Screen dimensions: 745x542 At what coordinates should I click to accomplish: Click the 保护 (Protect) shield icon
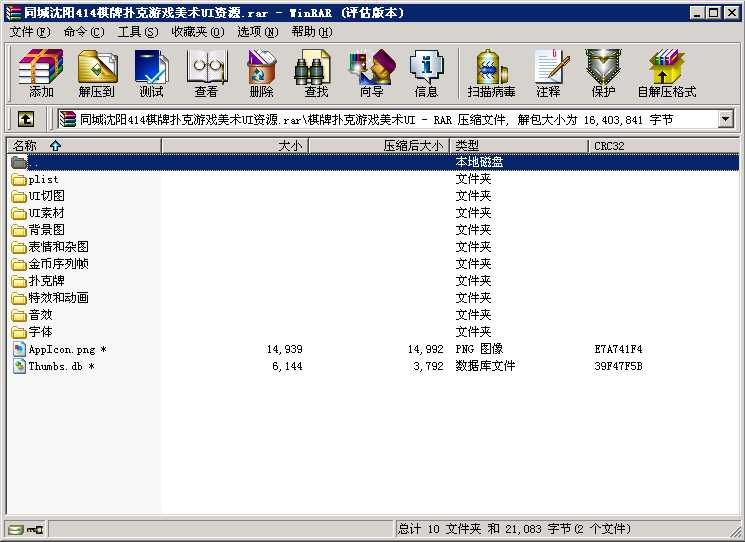coord(603,72)
